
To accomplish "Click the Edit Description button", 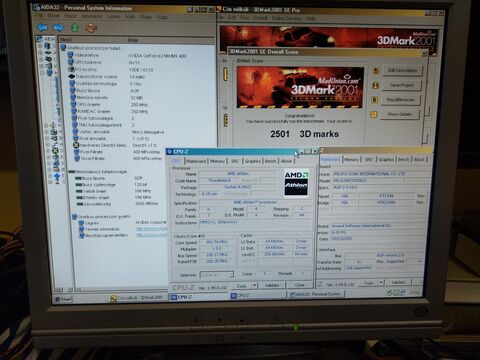I will click(x=402, y=71).
